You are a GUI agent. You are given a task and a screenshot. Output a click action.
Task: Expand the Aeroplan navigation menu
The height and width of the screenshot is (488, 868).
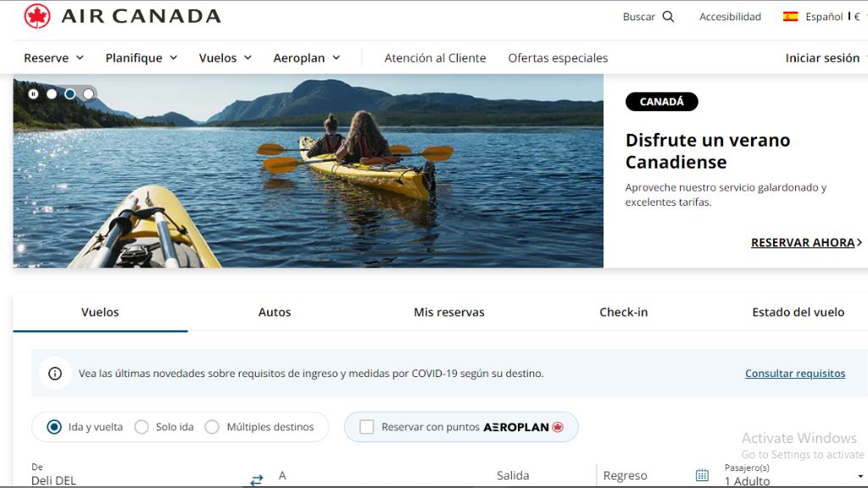pyautogui.click(x=307, y=58)
